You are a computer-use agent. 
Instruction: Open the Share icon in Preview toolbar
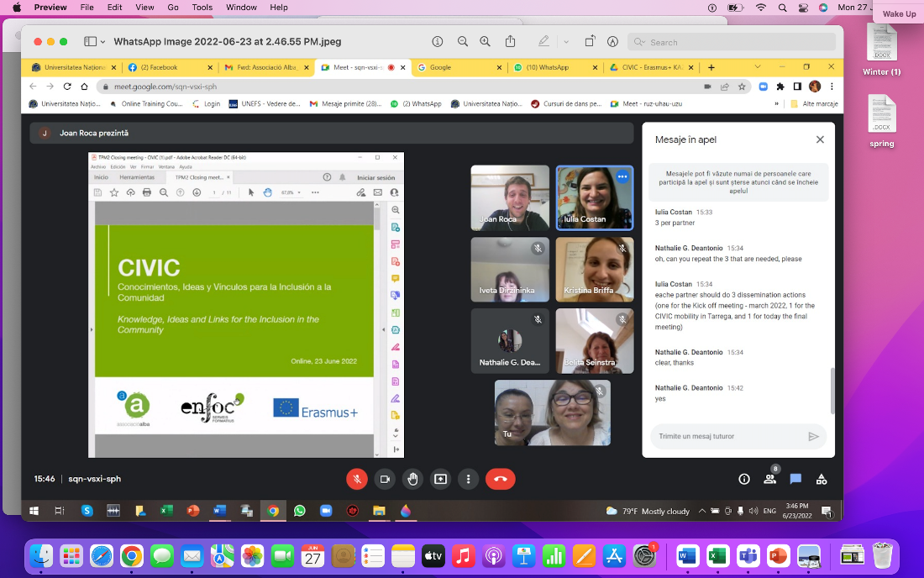511,42
